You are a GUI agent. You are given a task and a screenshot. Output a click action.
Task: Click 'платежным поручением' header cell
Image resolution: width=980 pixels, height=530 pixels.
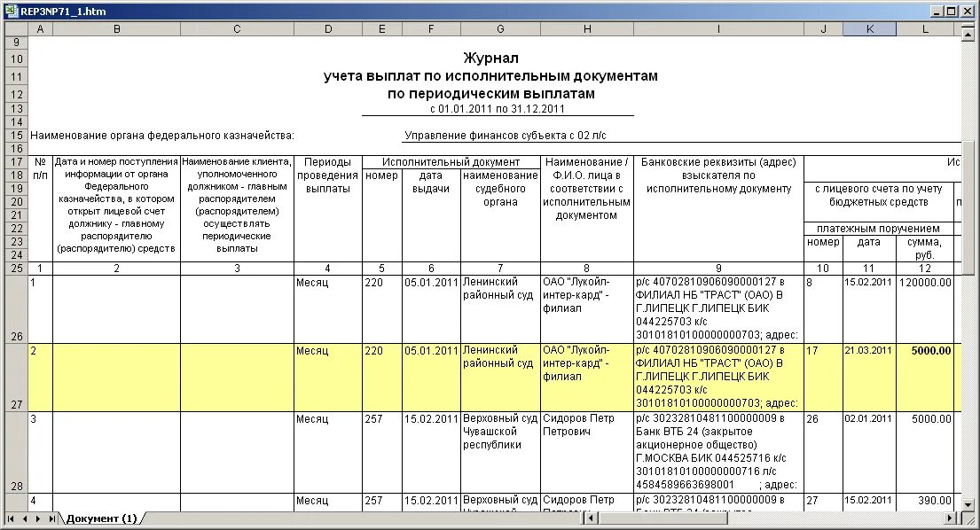click(878, 229)
